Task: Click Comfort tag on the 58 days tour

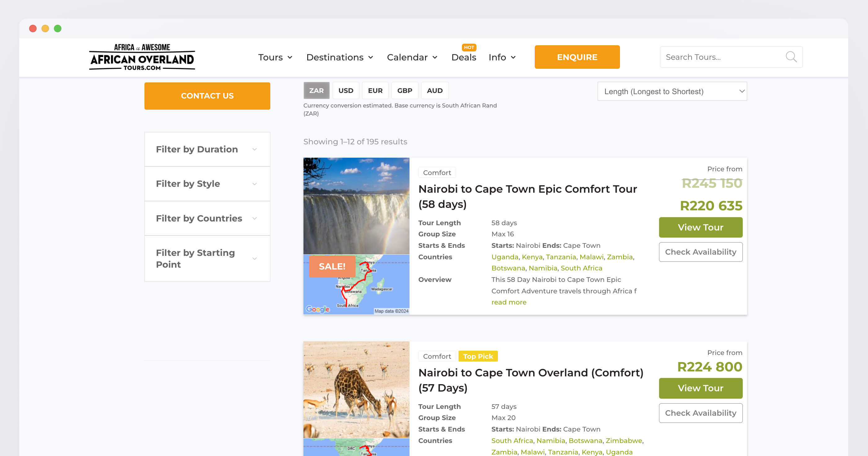Action: click(x=437, y=173)
